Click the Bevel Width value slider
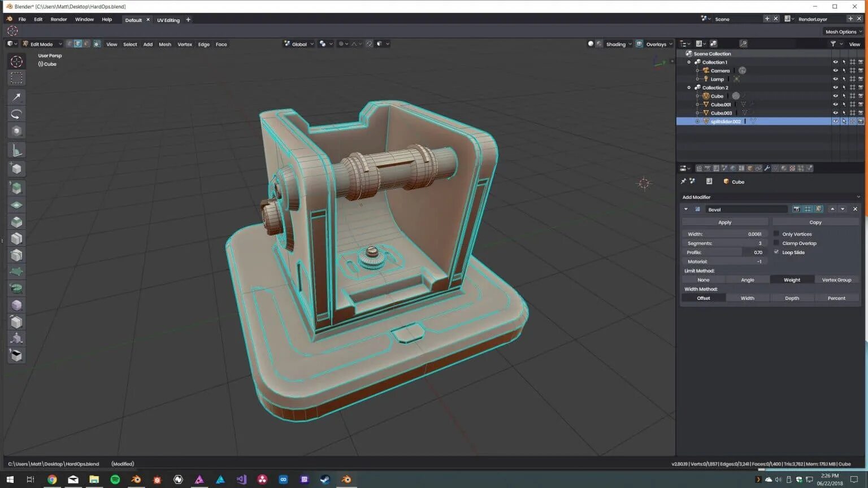 (724, 234)
